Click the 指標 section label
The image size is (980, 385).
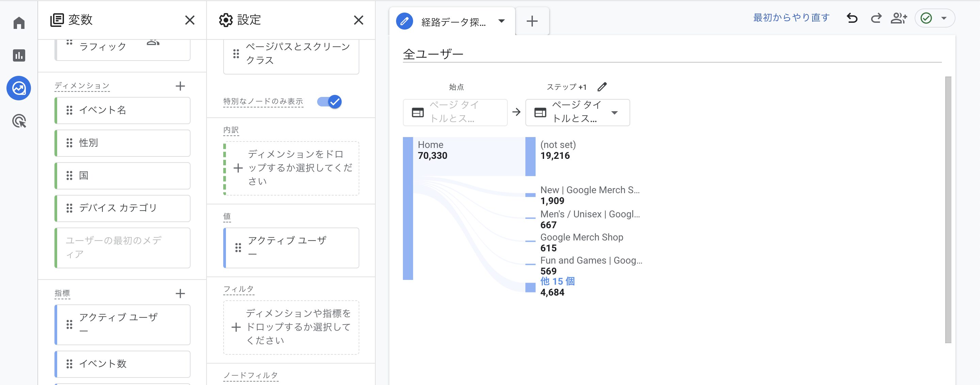[62, 294]
